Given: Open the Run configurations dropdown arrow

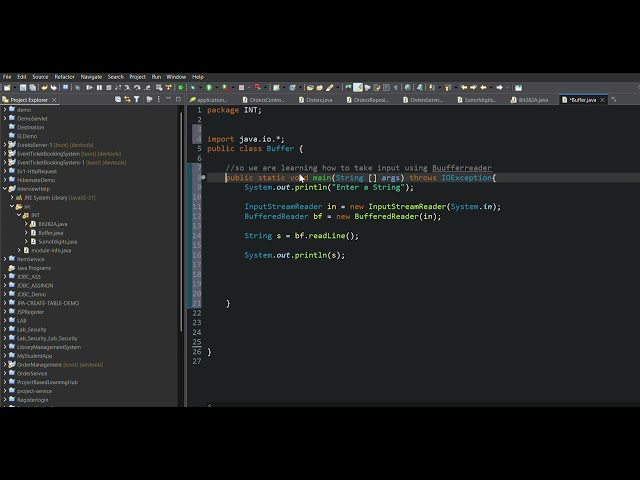Looking at the screenshot, I should coord(216,87).
